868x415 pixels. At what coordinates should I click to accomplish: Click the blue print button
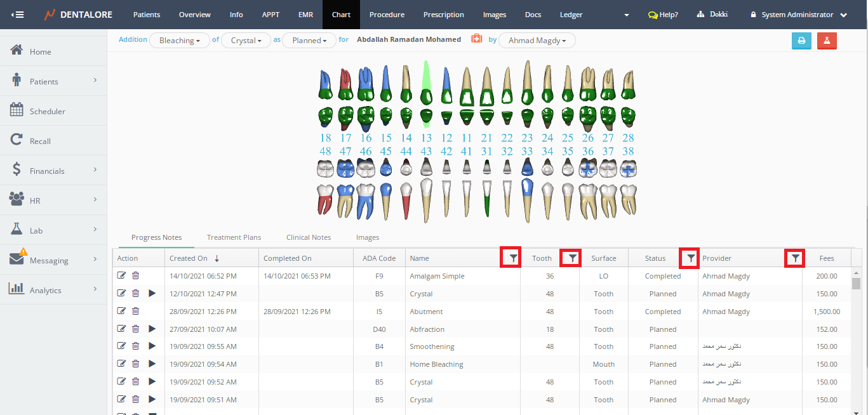point(801,41)
